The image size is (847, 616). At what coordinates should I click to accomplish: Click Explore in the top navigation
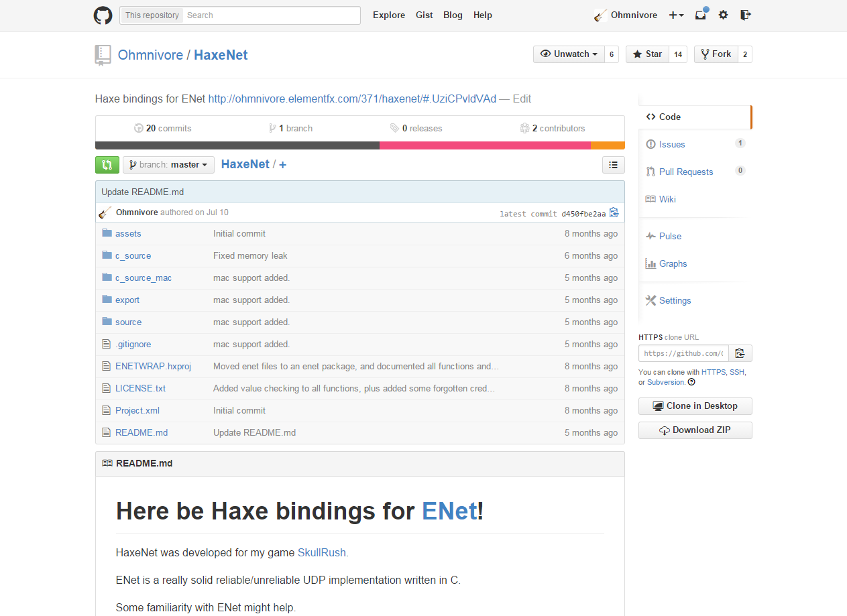[x=389, y=15]
